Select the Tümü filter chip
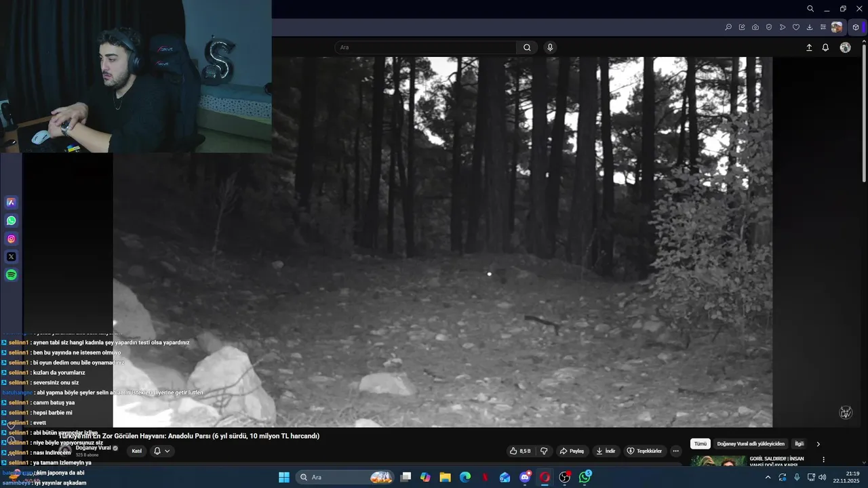Screen dimensions: 868x488 [701, 444]
